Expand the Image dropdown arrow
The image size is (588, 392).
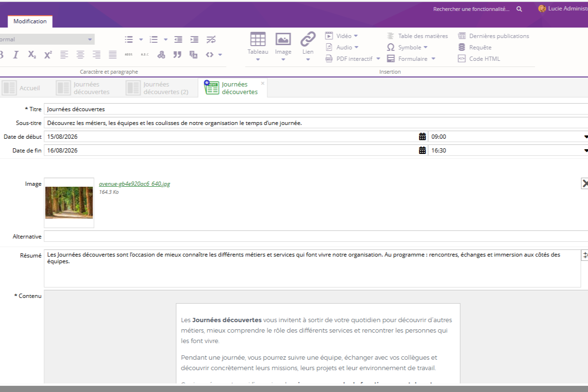pos(283,60)
